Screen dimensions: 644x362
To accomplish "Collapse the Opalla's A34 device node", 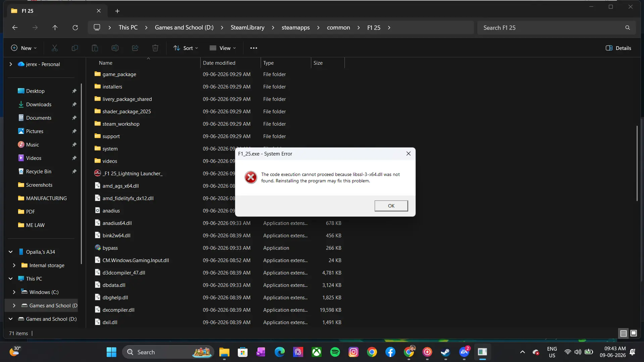I will pos(11,252).
